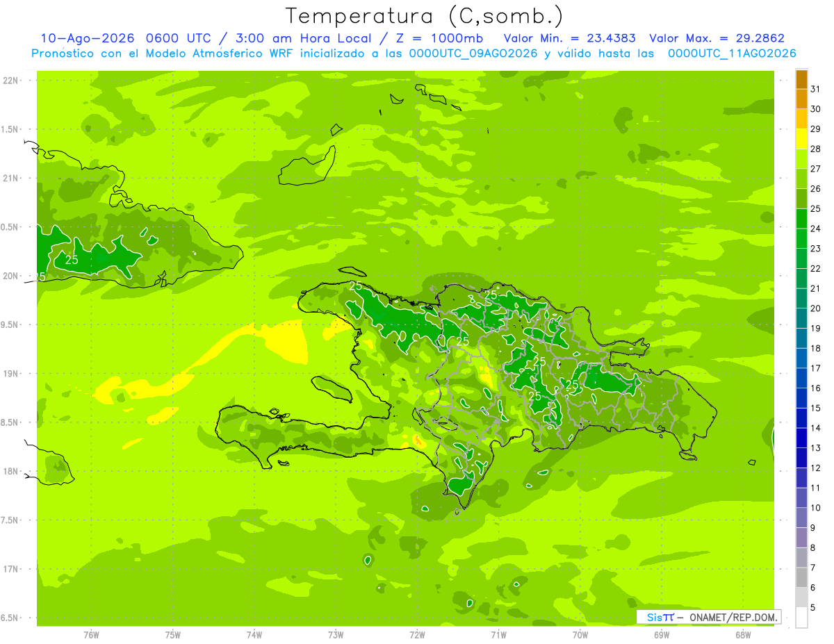Click the "Valor Min. = 23.4383" readout
834x644 pixels.
coord(569,38)
